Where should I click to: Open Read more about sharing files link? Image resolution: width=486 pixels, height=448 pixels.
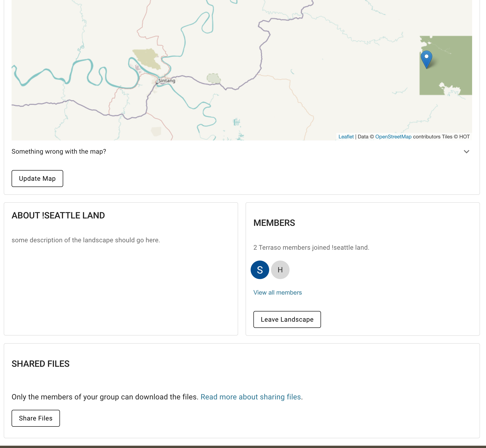click(251, 397)
